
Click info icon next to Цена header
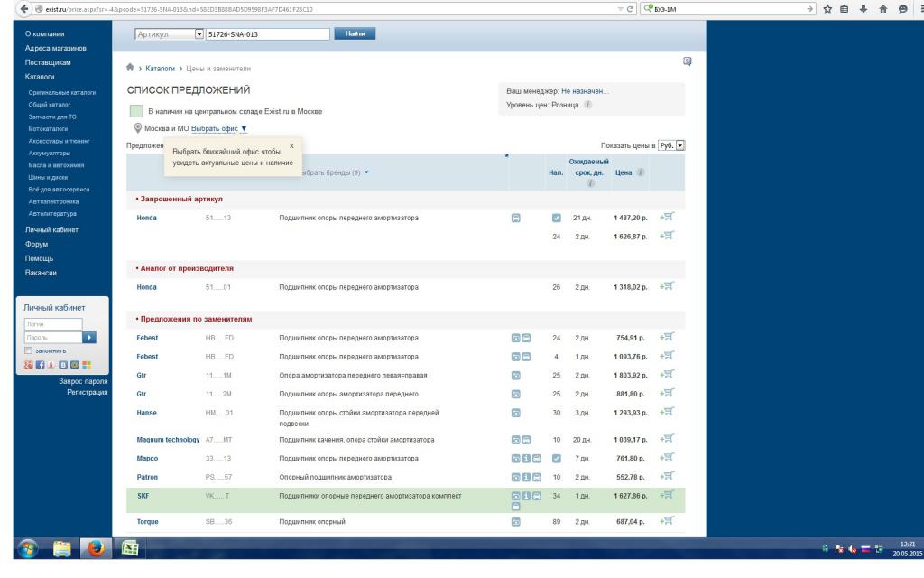click(x=641, y=172)
